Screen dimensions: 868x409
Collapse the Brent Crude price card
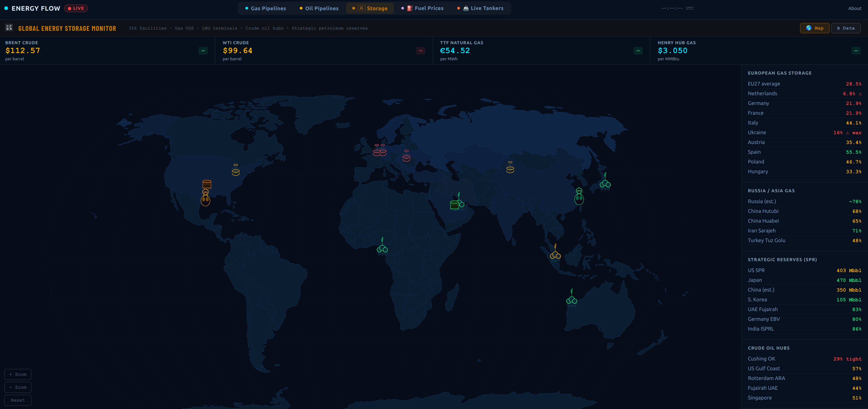pyautogui.click(x=203, y=51)
